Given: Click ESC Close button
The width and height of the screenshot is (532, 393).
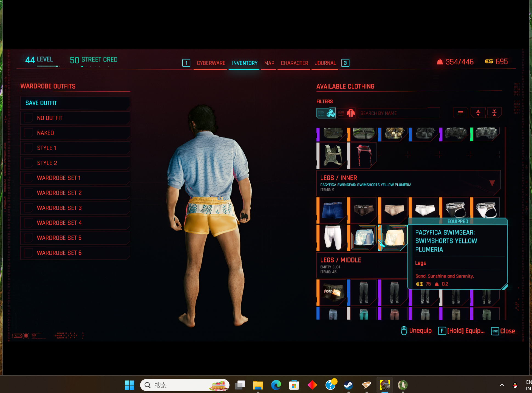Looking at the screenshot, I should 503,331.
